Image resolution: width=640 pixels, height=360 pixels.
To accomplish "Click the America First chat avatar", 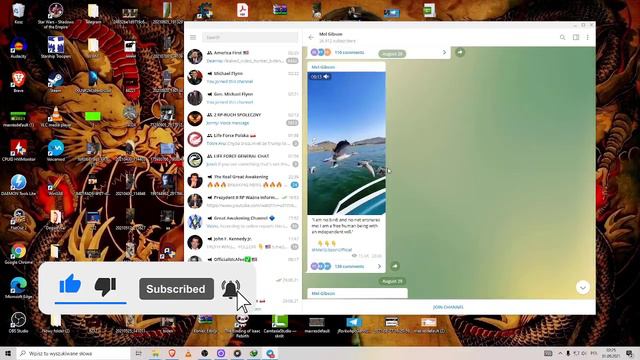I will pos(195,56).
